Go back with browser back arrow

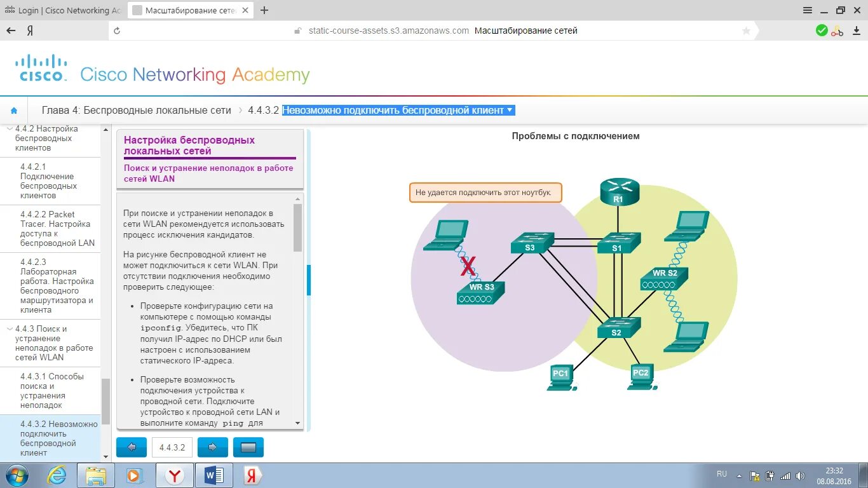pos(11,30)
